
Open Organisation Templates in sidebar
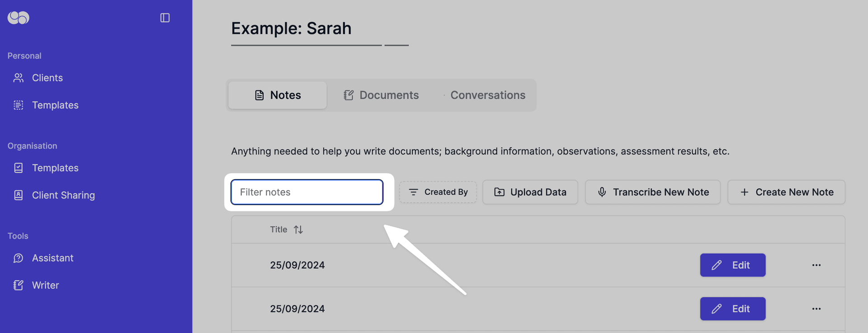point(55,168)
